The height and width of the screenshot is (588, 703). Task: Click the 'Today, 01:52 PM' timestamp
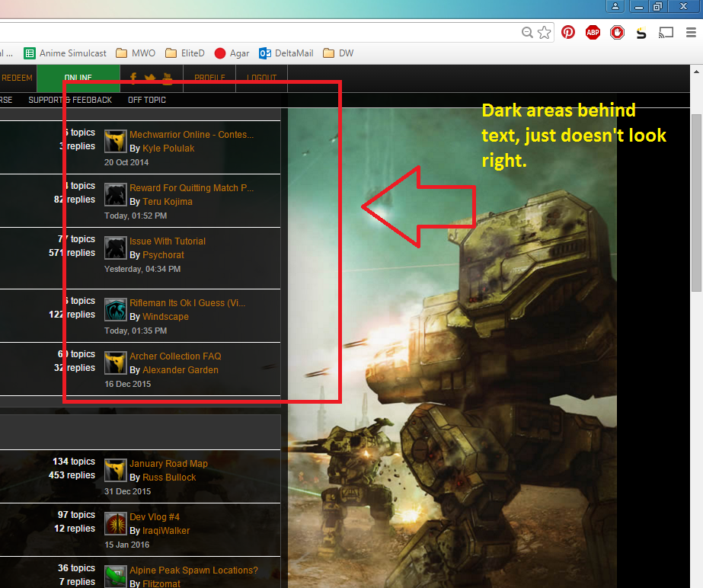pos(136,216)
